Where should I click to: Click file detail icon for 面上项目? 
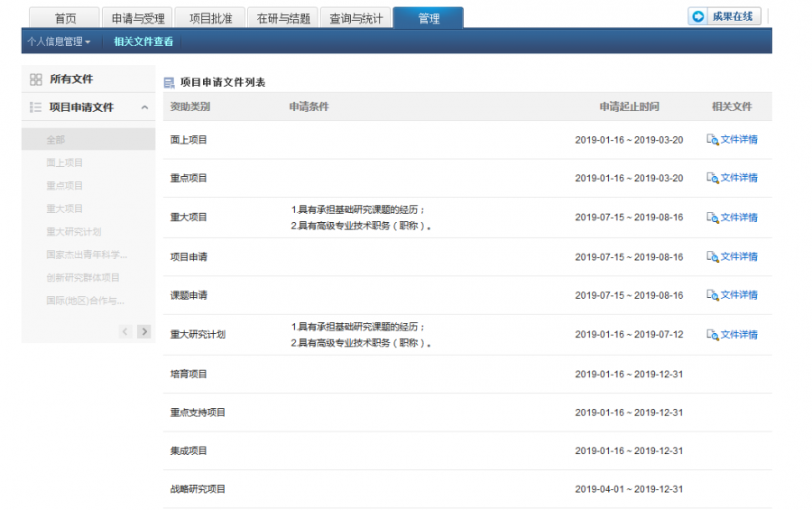(x=712, y=140)
